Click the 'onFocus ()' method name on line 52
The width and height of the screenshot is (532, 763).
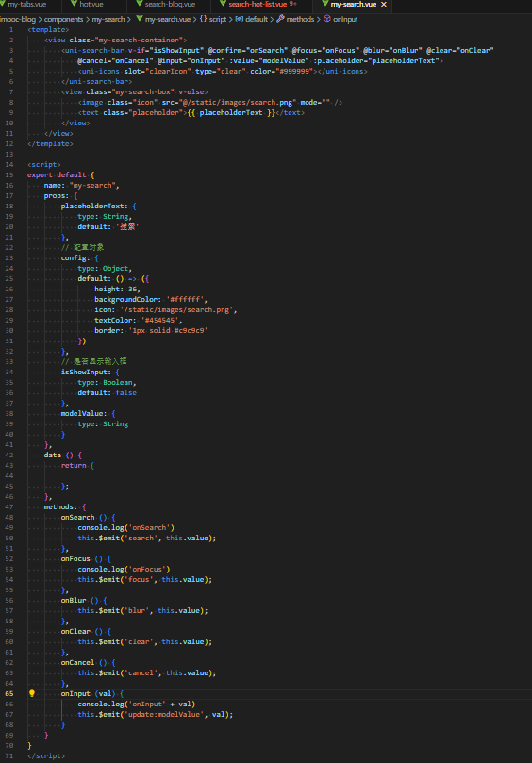(82, 558)
